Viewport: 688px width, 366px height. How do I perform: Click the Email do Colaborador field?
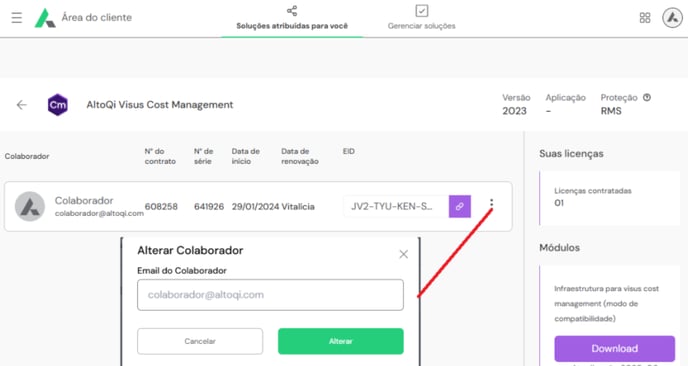pos(270,295)
